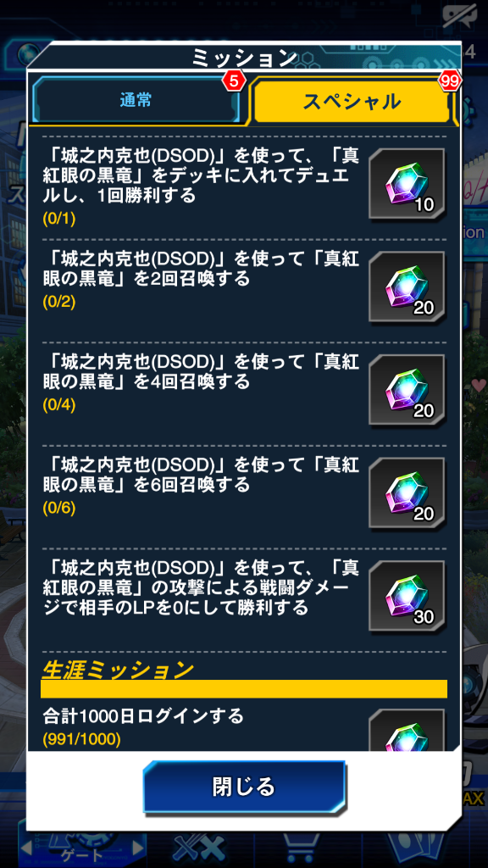Screen dimensions: 488x868
Task: Tap the 30-gem reward icon
Action: coord(408,596)
